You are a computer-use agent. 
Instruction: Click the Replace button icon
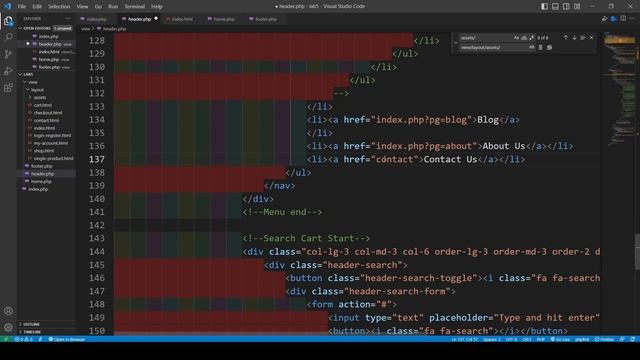[x=540, y=47]
